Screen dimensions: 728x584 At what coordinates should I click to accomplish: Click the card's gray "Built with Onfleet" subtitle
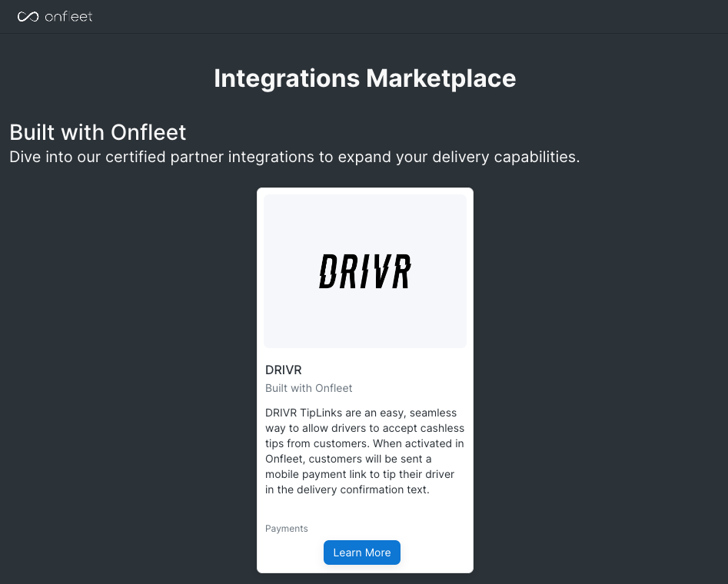click(x=309, y=388)
